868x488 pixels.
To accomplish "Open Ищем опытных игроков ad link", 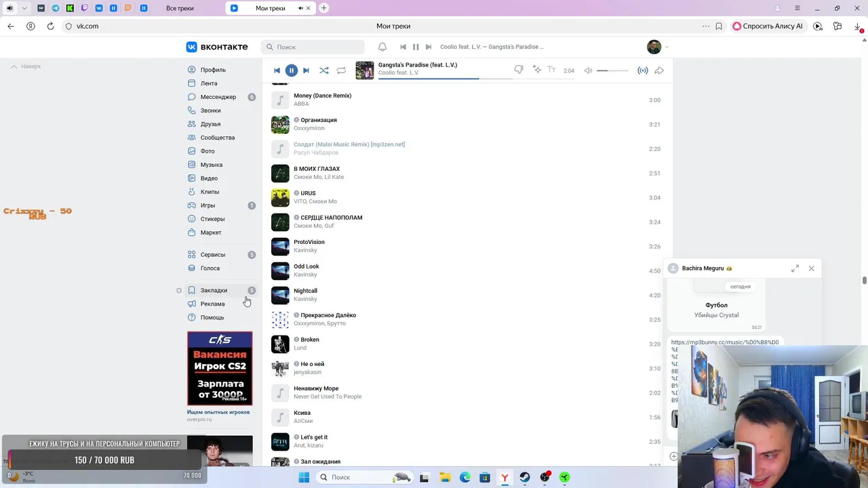I will [x=218, y=412].
